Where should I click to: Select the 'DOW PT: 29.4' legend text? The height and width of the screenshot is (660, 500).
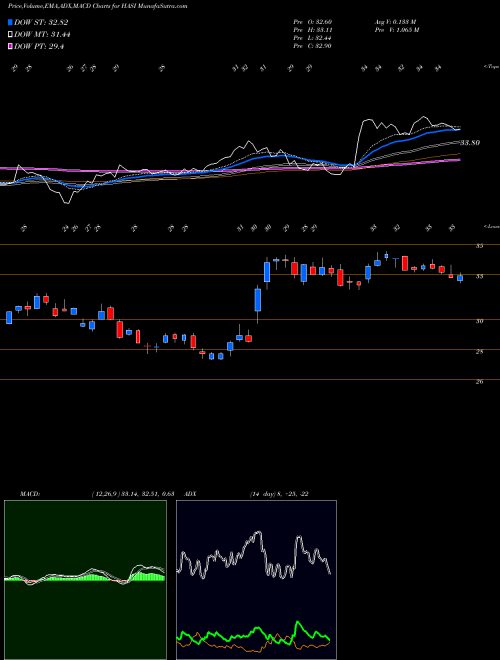[39, 47]
